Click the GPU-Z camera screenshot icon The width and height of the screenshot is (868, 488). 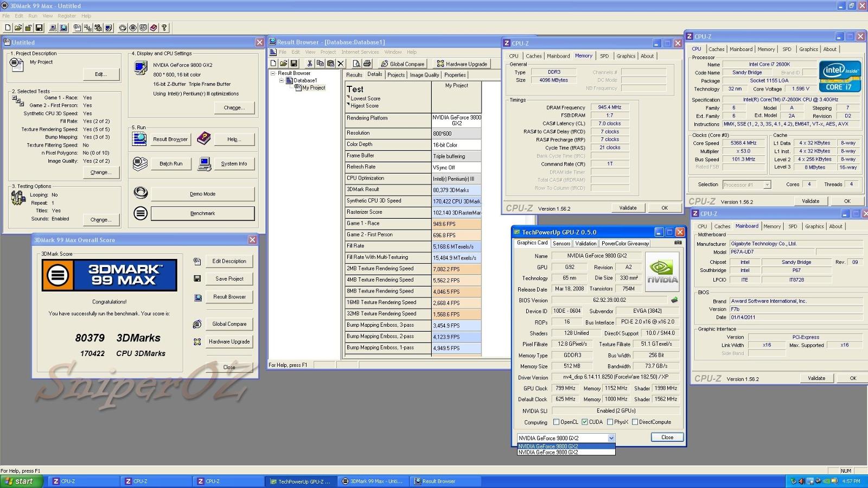(678, 243)
